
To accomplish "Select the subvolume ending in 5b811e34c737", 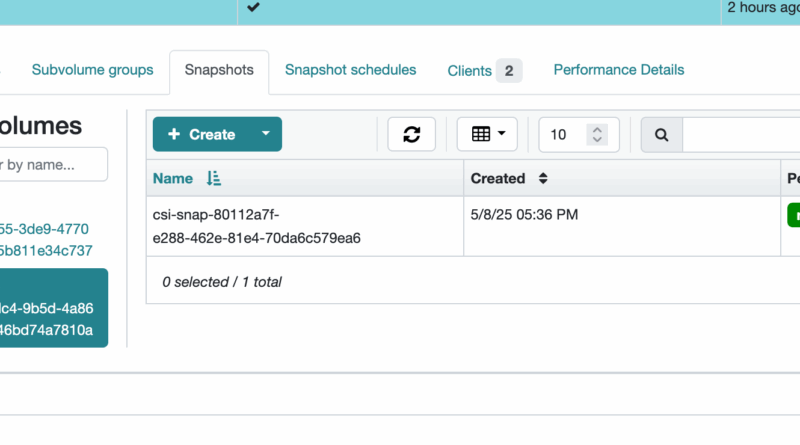I will click(46, 240).
